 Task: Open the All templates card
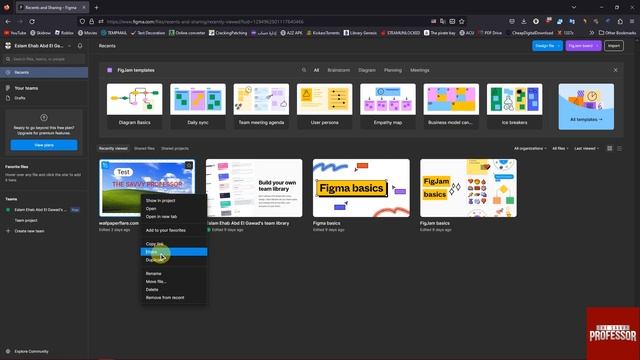(586, 107)
